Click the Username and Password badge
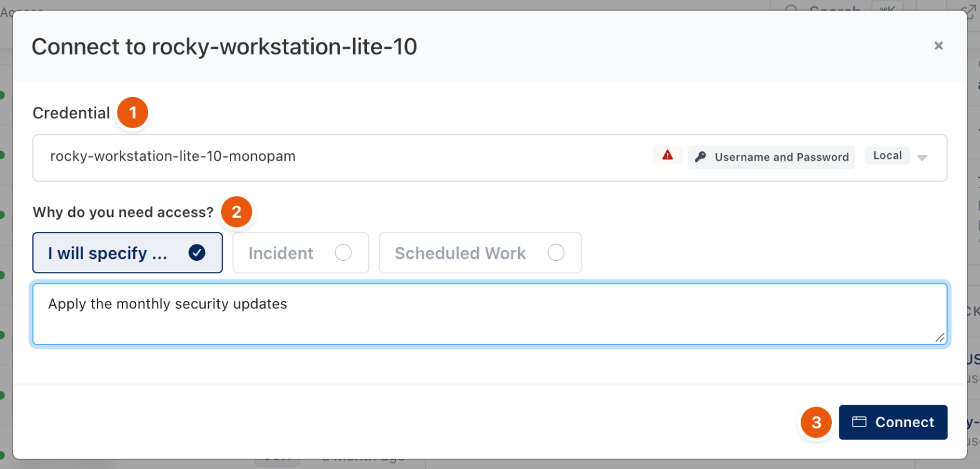Screen dimensions: 980x469 point(772,157)
